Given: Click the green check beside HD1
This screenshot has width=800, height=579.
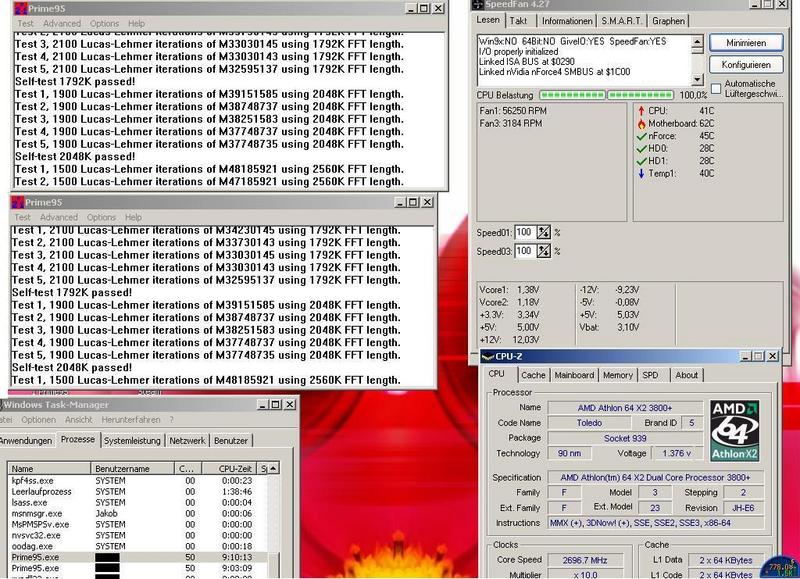Looking at the screenshot, I should 641,161.
